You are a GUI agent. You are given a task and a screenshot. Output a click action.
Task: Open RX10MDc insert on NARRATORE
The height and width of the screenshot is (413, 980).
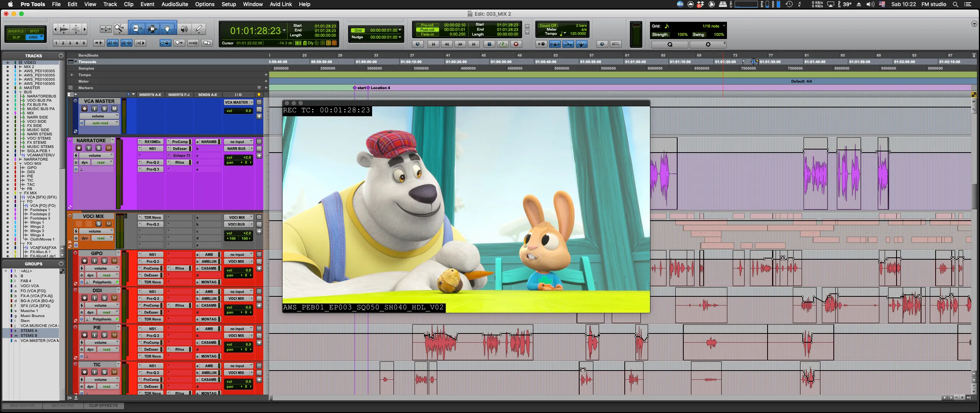click(x=152, y=142)
